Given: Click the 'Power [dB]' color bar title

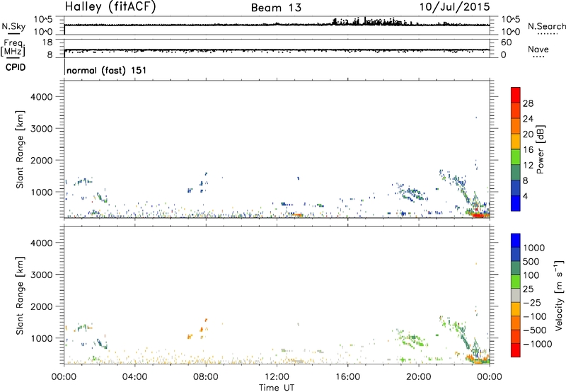Looking at the screenshot, I should (x=540, y=149).
